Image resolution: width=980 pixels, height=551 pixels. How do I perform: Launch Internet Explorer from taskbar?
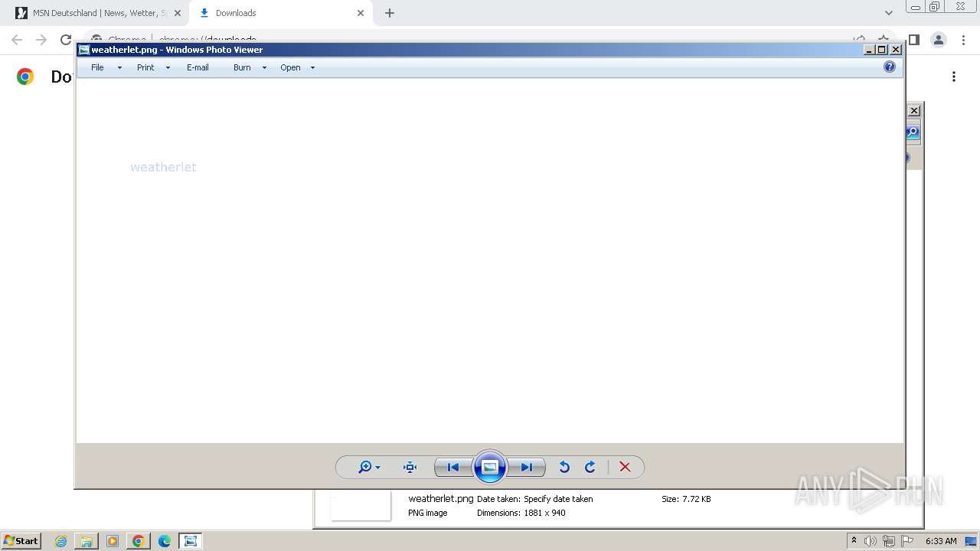60,541
